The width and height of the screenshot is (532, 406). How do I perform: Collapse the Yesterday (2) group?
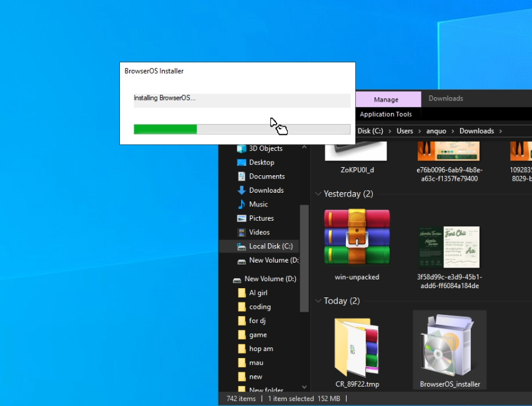click(318, 194)
